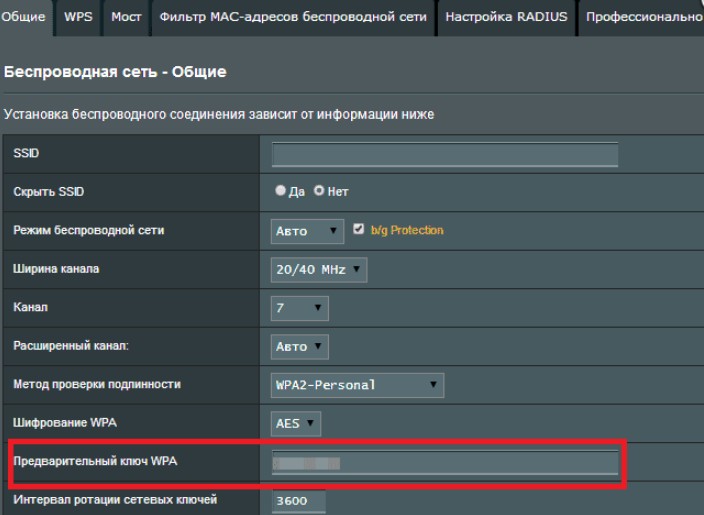Switch to the WPS tab

78,17
